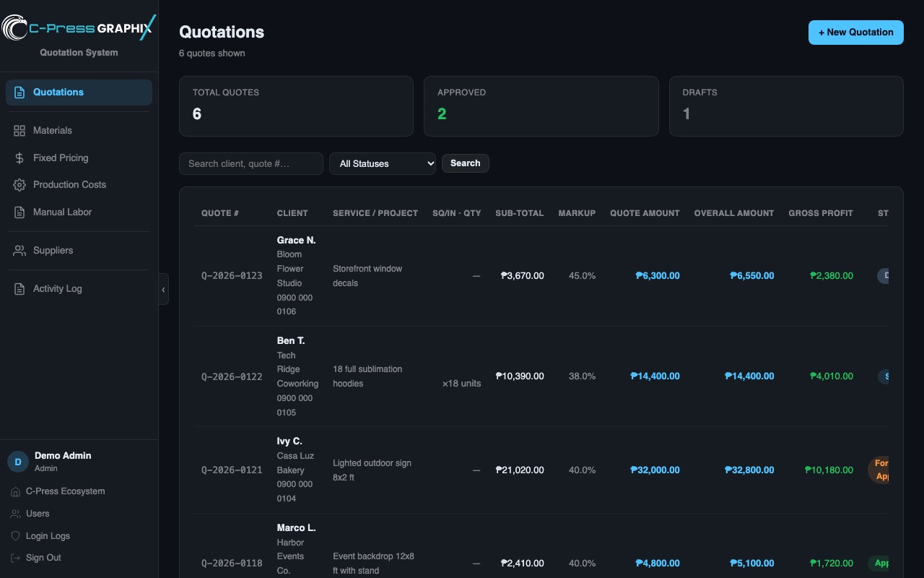The width and height of the screenshot is (924, 578).
Task: Click quote number Q-2026-0123
Action: click(232, 276)
